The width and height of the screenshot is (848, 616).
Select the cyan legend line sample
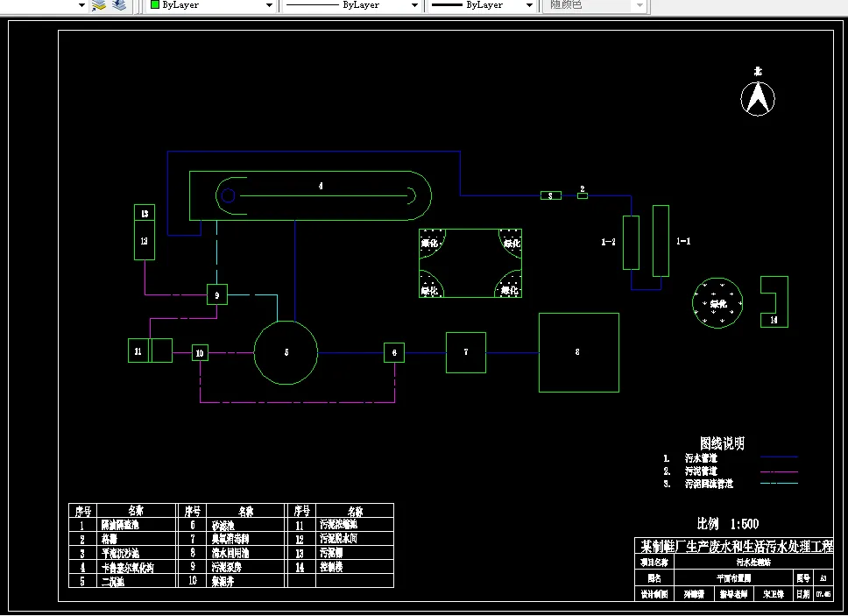780,483
